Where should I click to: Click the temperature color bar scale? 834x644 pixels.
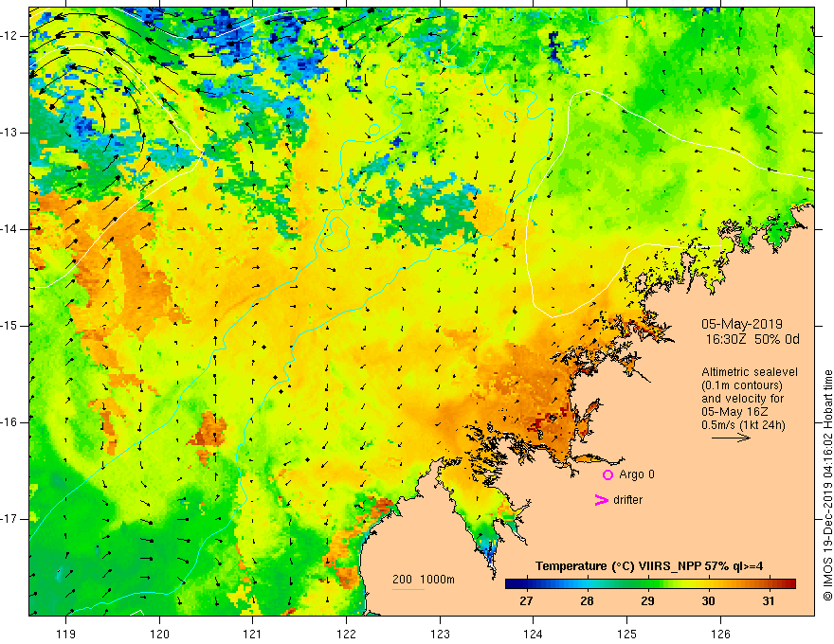[650, 584]
